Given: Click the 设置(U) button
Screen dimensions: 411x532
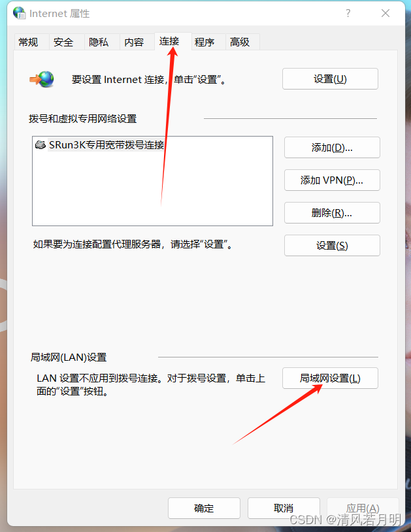Looking at the screenshot, I should [x=330, y=79].
